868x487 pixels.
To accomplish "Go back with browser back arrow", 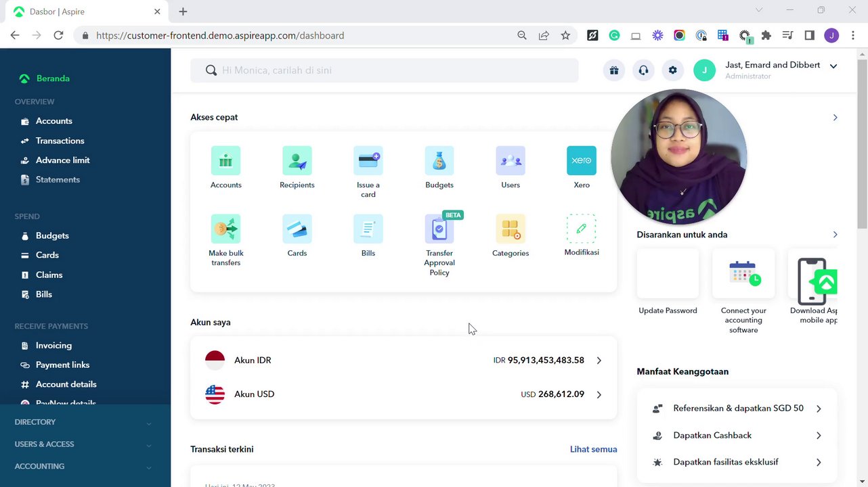I will (15, 35).
